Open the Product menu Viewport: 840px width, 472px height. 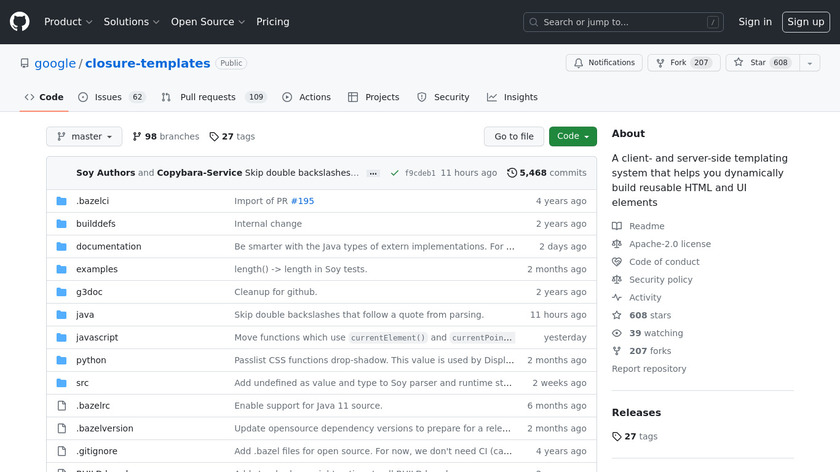click(68, 21)
